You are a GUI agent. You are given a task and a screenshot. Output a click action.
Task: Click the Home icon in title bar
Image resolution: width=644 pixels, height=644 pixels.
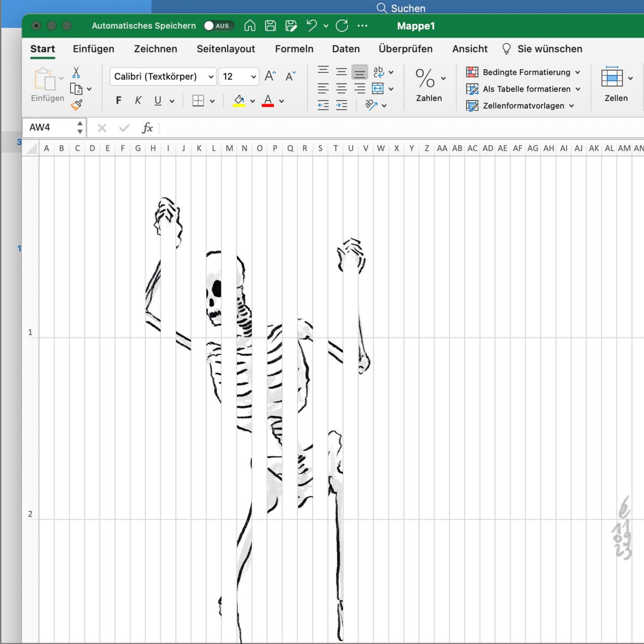click(250, 26)
